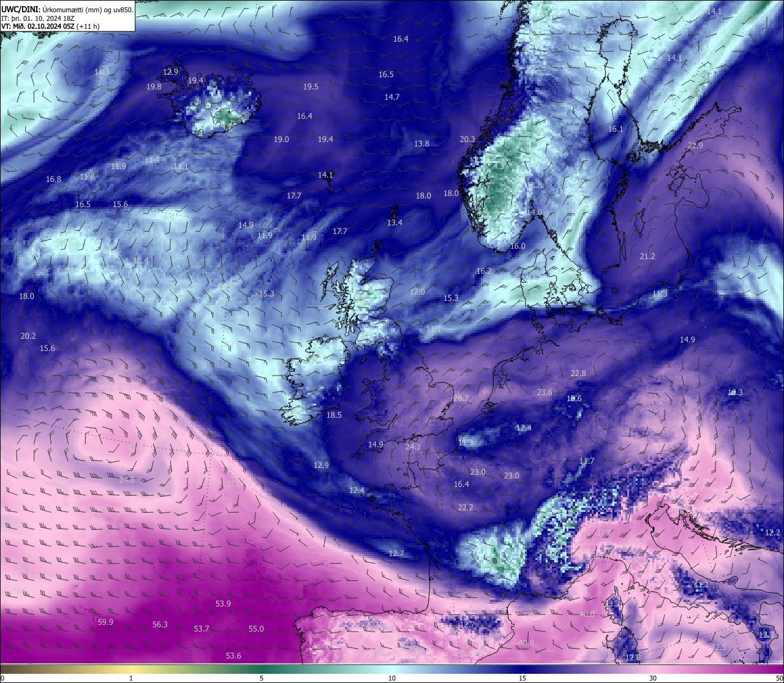784x683 pixels.
Task: Click the 19.5 value east of Iceland
Action: pyautogui.click(x=311, y=86)
